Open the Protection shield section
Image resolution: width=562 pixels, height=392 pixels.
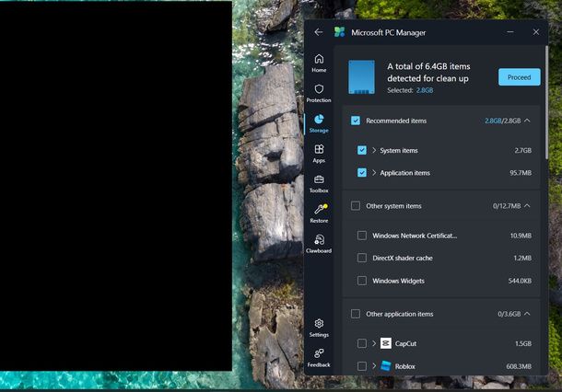[x=319, y=93]
